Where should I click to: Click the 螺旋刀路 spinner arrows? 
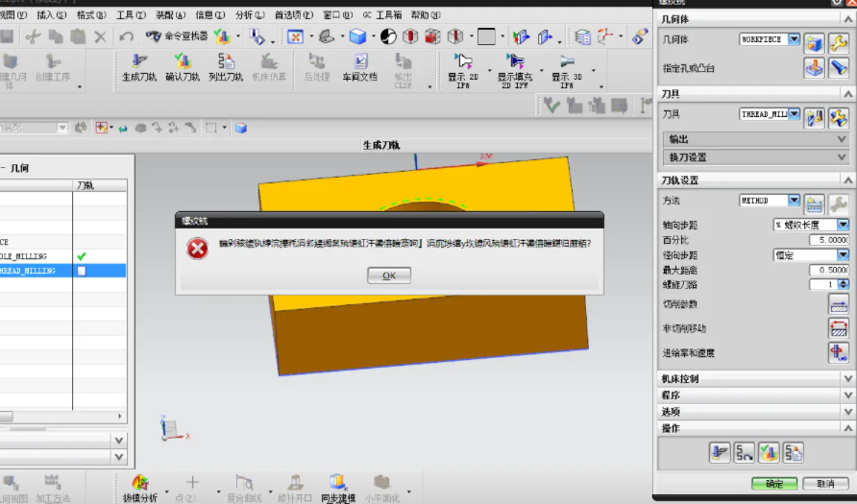point(844,284)
